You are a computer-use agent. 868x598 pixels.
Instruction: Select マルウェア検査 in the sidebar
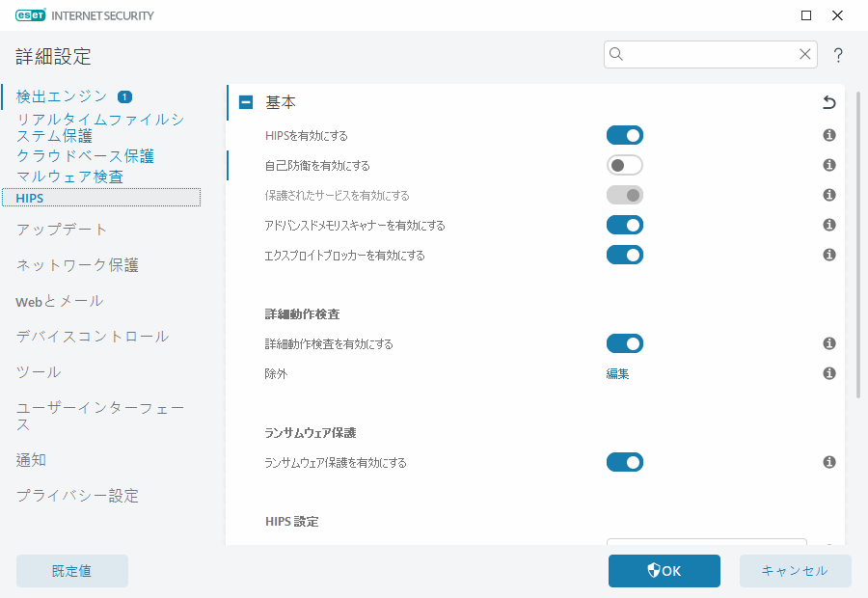coord(69,177)
